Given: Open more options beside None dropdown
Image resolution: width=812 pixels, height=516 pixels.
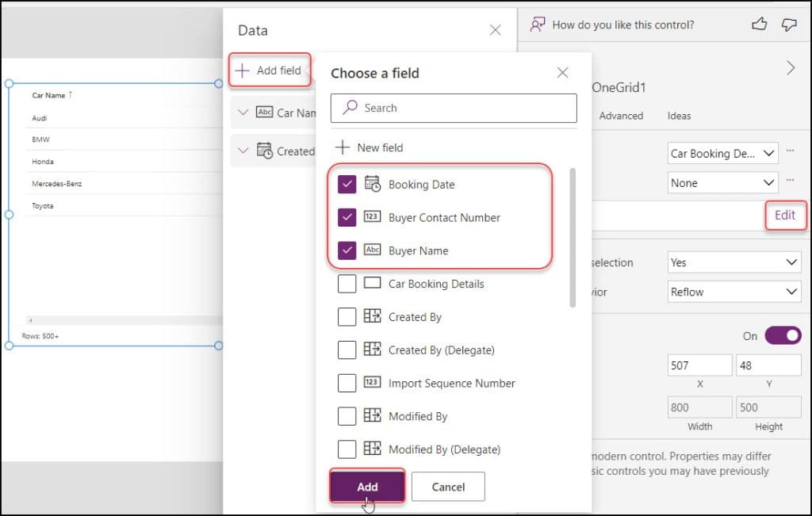Looking at the screenshot, I should point(791,181).
